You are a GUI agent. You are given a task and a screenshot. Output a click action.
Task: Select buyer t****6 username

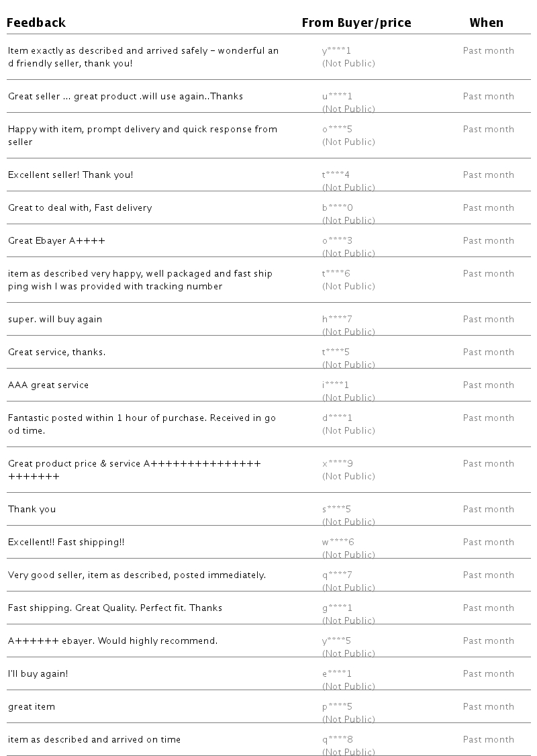(x=336, y=274)
